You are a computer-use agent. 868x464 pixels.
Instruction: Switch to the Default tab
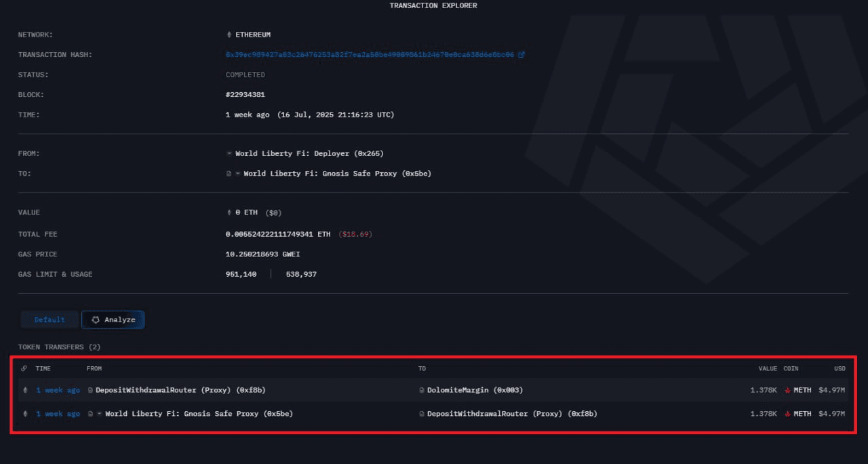point(50,320)
